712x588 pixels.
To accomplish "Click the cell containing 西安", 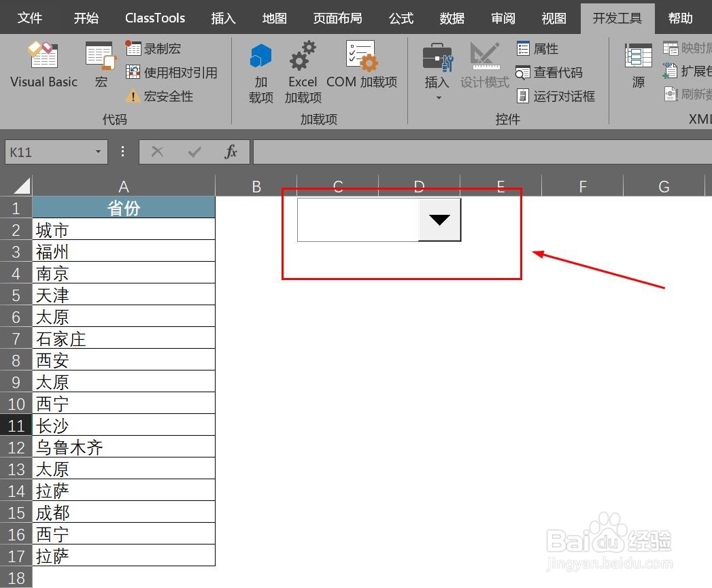I will click(x=124, y=360).
